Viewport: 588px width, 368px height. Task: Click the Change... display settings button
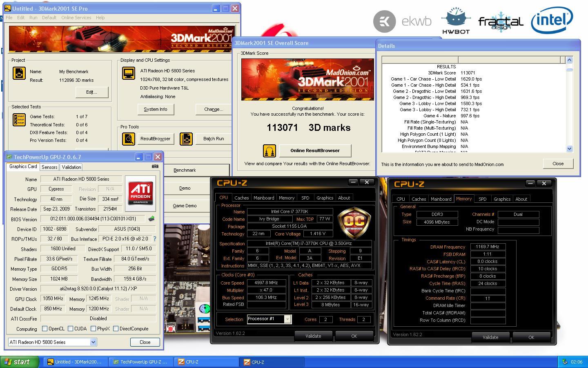[x=214, y=109]
